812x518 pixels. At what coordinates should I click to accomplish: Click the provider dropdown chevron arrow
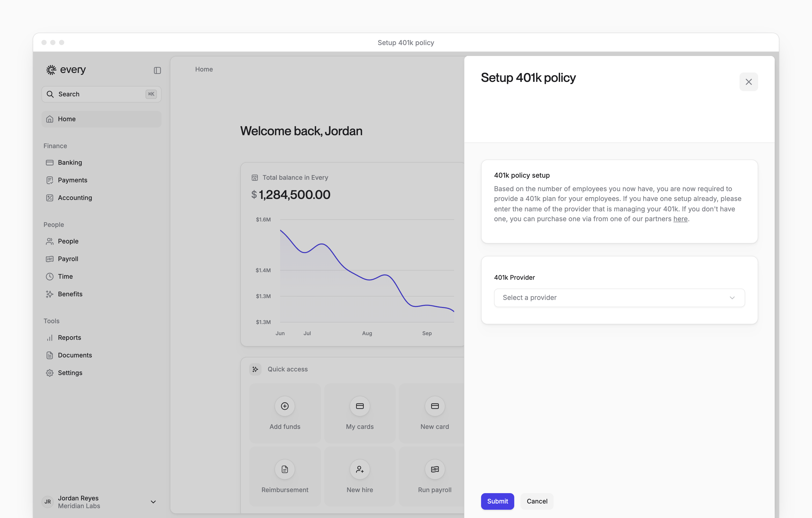coord(732,298)
